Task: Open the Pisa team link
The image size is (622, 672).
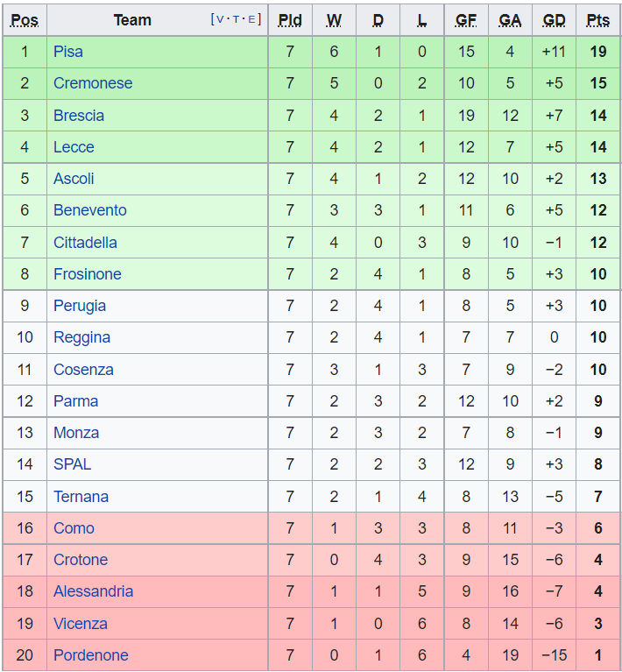Action: [68, 52]
